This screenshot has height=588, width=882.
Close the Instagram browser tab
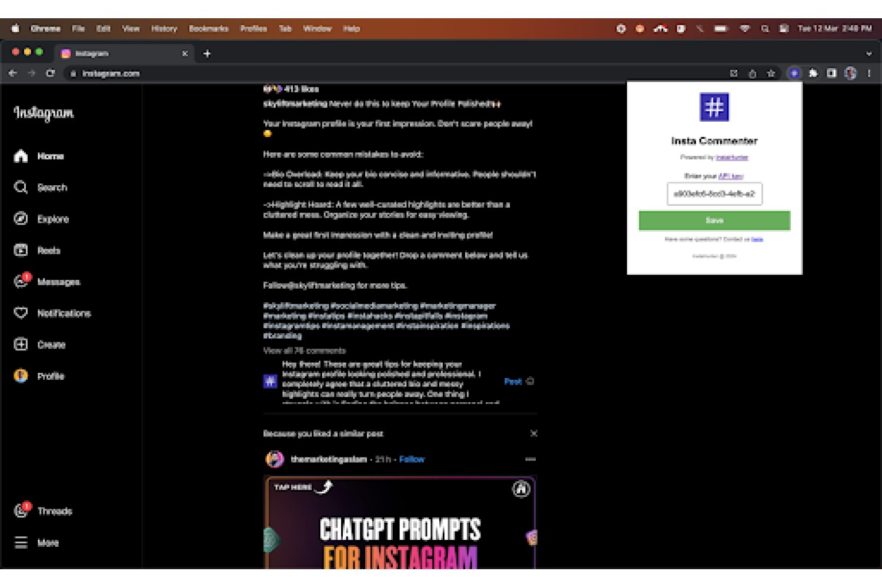[185, 54]
